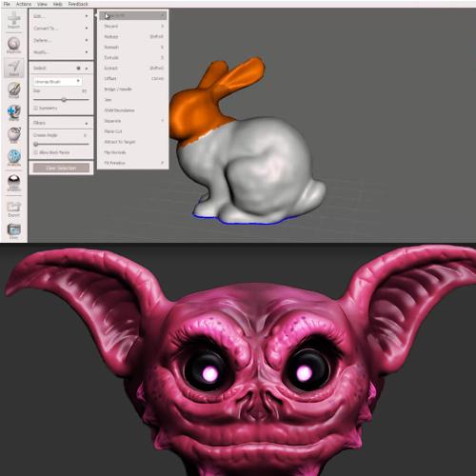Choose Reduce from the Edit menu
Image resolution: width=476 pixels, height=476 pixels.
click(133, 36)
